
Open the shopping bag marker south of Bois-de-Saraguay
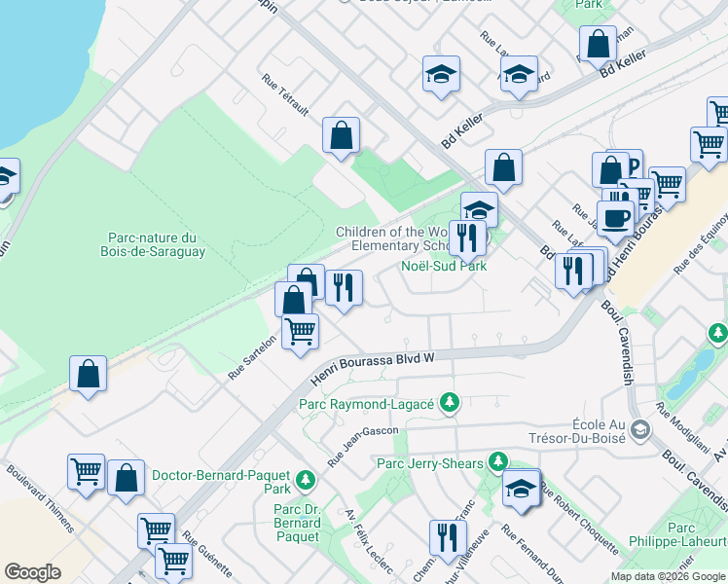(x=89, y=375)
